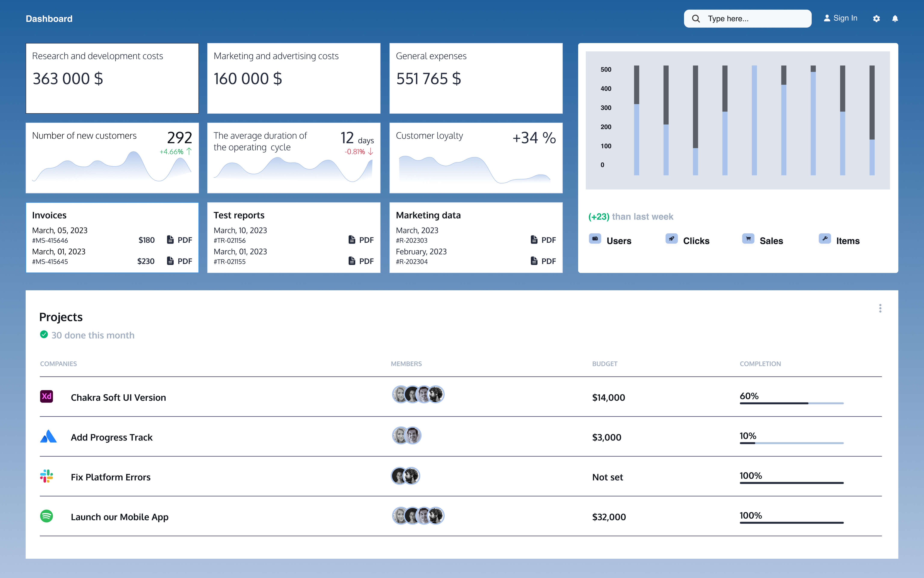The width and height of the screenshot is (924, 578).
Task: Click the Launch our Mobile App completion bar
Action: pyautogui.click(x=792, y=523)
